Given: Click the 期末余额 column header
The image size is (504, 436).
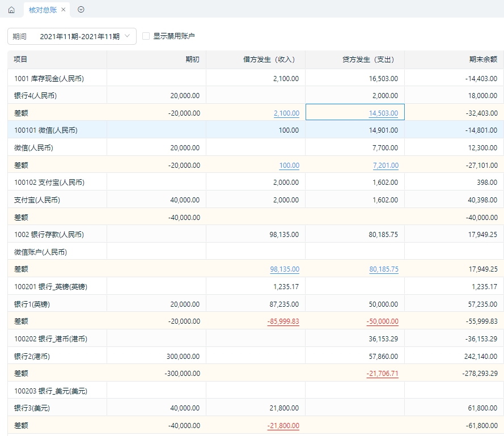Looking at the screenshot, I should [483, 59].
